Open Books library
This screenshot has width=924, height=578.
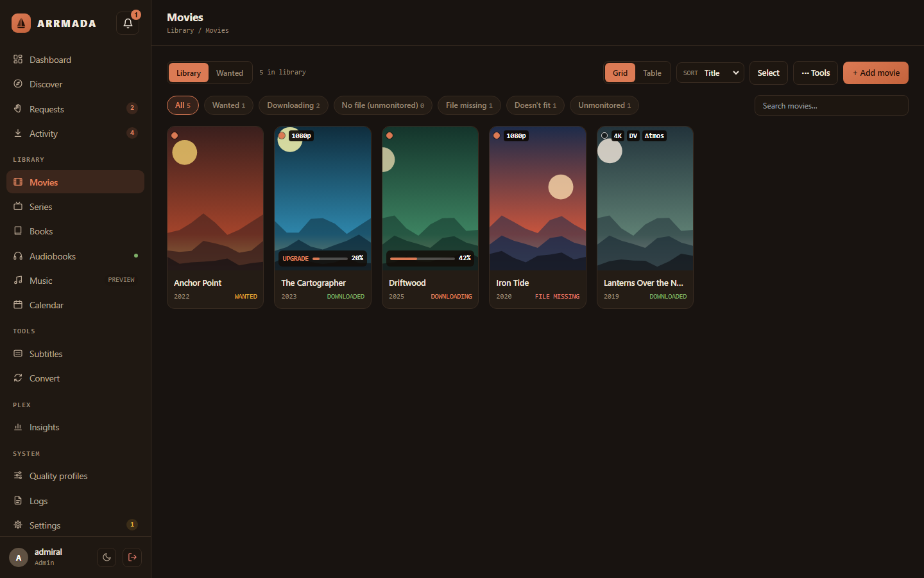click(x=75, y=231)
